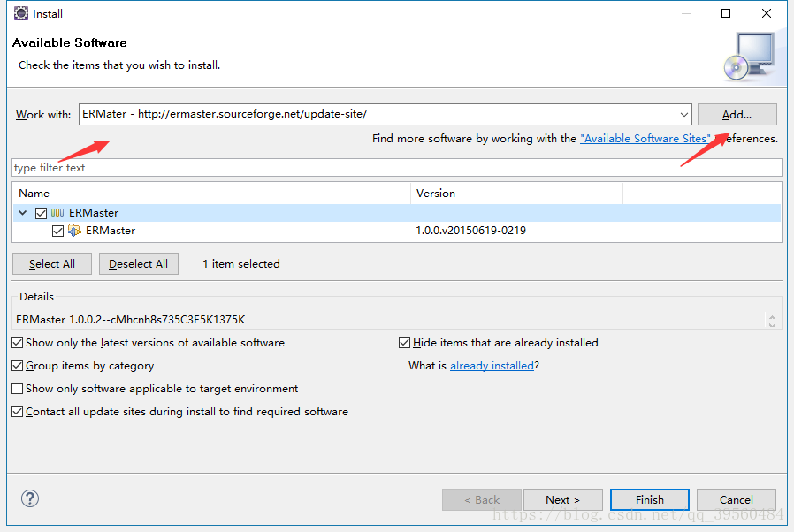Click the Next > button
This screenshot has height=532, width=794.
[562, 499]
